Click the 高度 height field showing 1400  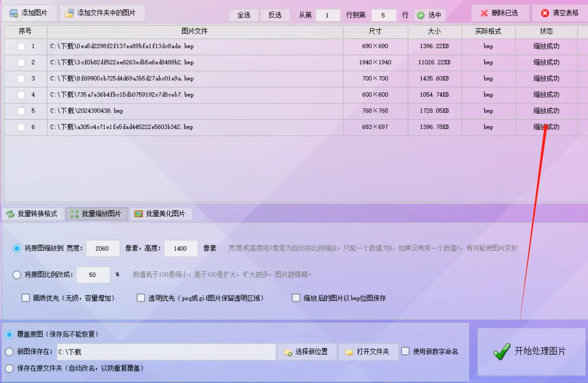(181, 249)
